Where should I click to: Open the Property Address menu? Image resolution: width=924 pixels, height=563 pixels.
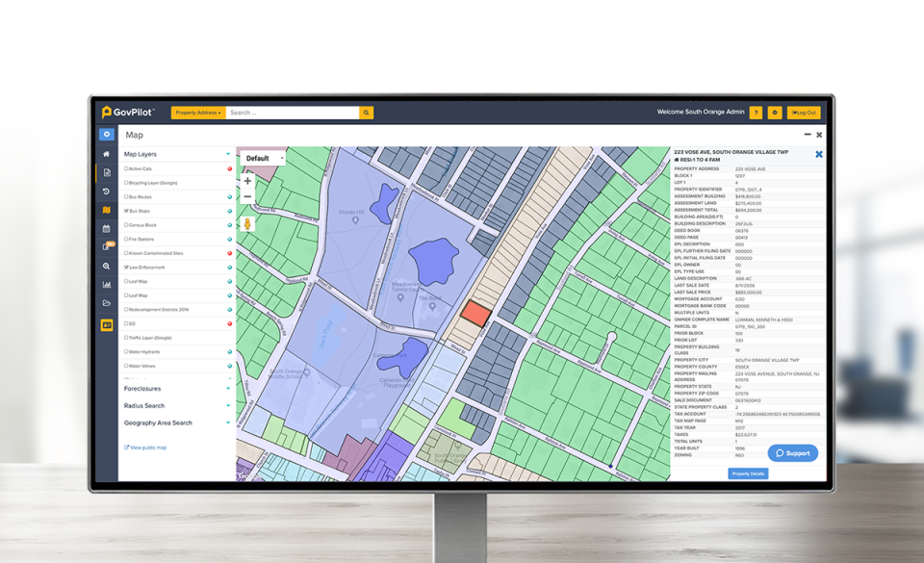click(x=197, y=112)
